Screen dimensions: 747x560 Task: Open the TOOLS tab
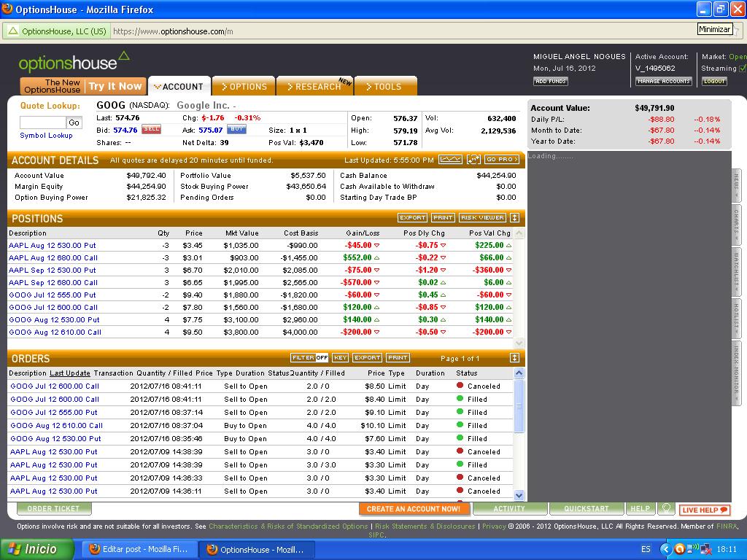point(385,86)
